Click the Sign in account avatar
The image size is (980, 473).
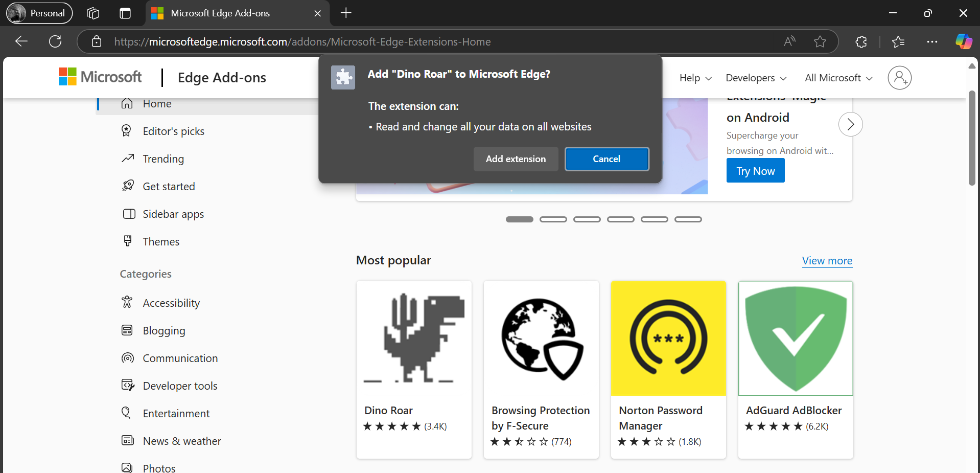click(899, 78)
